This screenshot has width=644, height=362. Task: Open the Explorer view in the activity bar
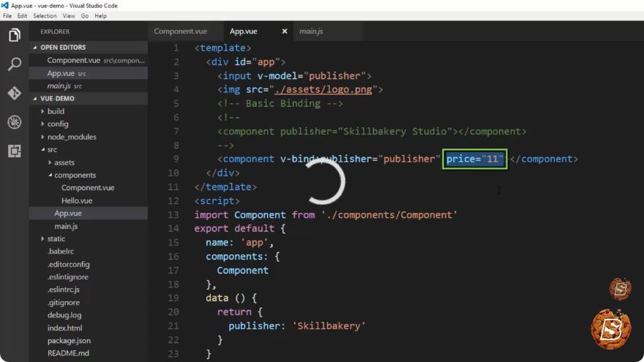click(x=15, y=35)
